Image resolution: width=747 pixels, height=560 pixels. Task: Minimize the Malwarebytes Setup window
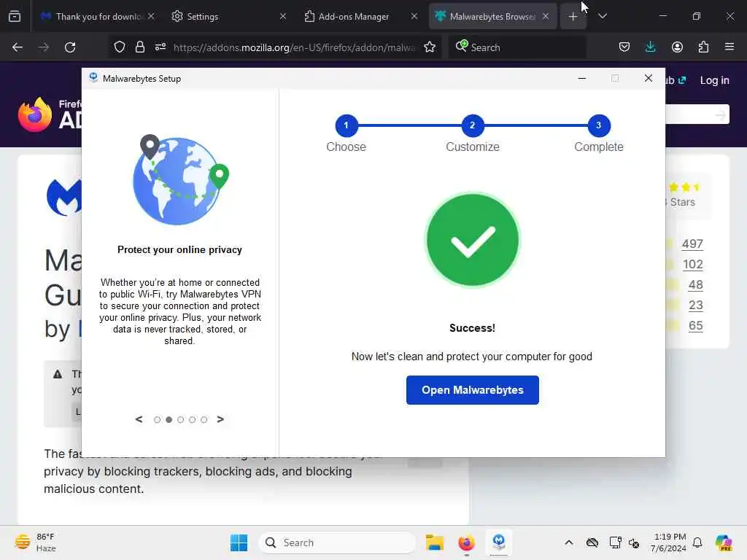tap(581, 78)
